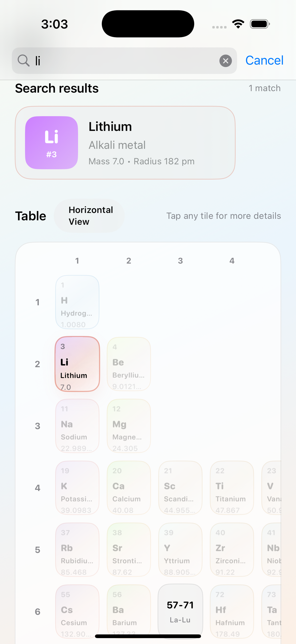Tap the Zirconium tile
This screenshot has width=296, height=644.
(x=231, y=549)
